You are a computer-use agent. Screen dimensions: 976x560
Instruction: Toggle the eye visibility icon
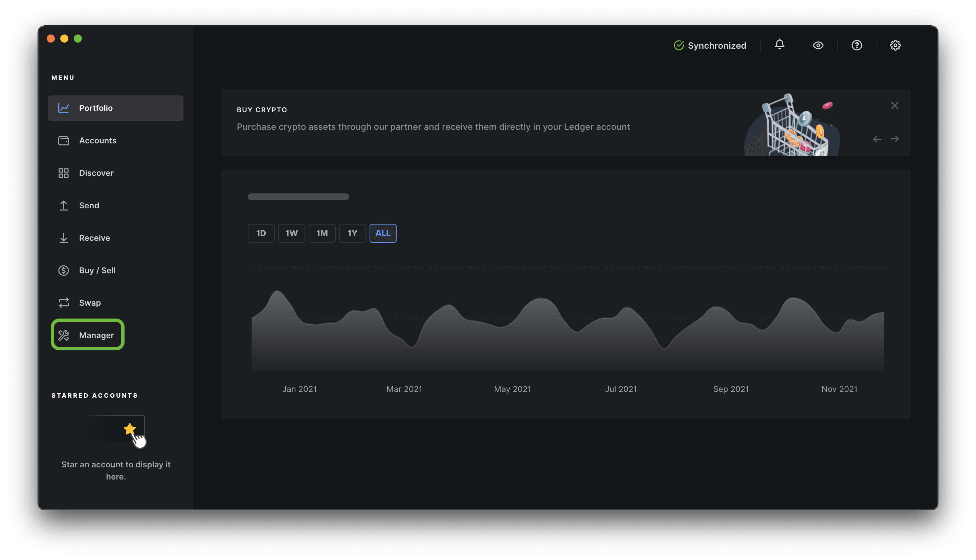818,45
